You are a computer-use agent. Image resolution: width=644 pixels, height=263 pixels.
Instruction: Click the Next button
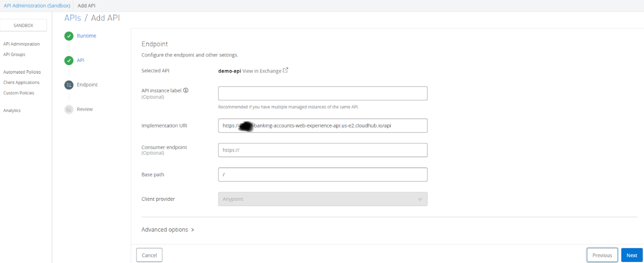coord(632,255)
